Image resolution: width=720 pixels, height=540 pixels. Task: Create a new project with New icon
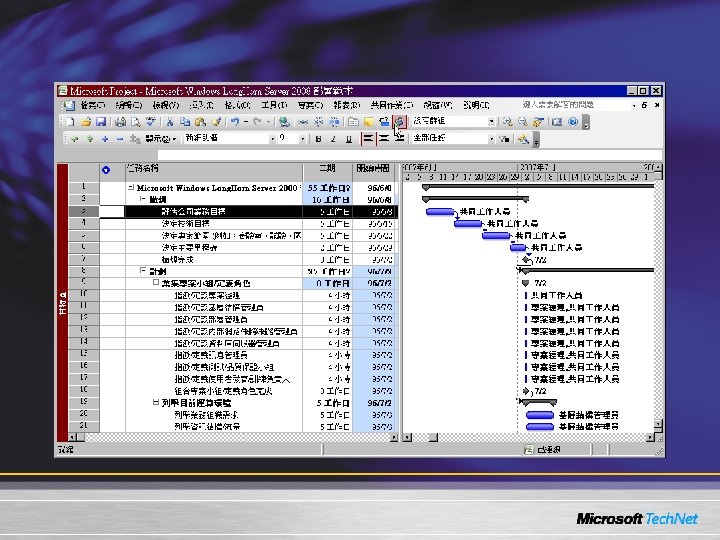(70, 122)
